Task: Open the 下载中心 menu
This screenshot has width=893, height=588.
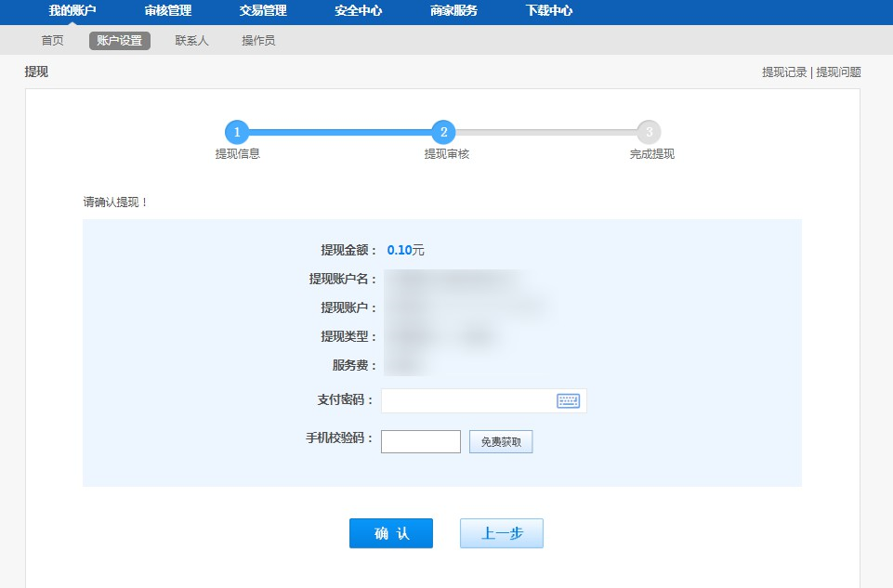Action: tap(549, 11)
